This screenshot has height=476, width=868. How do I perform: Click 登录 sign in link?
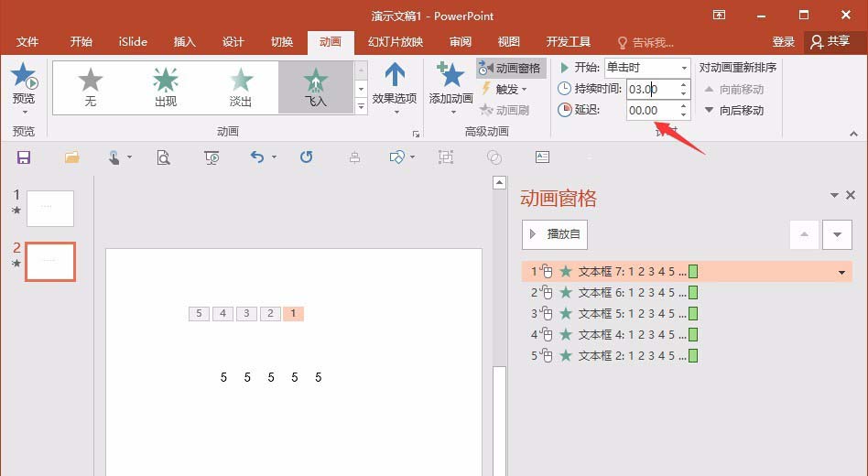point(783,41)
